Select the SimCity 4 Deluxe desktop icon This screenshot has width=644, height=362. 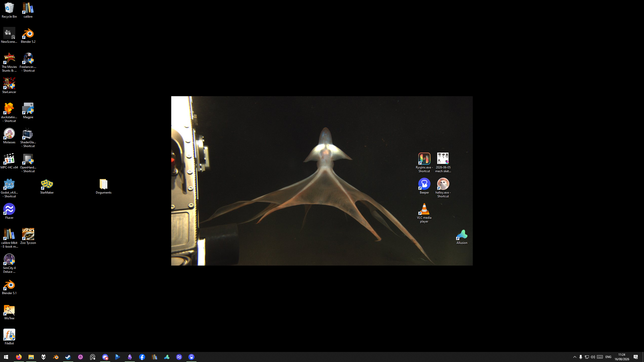click(9, 263)
